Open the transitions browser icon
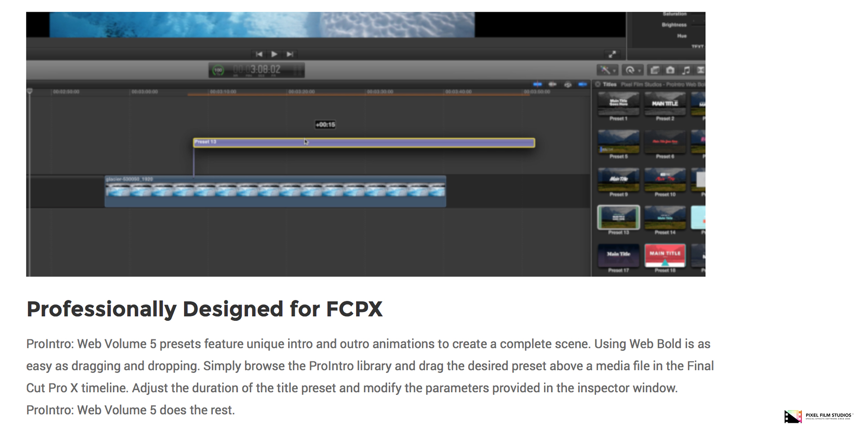868x443 pixels. tap(700, 70)
